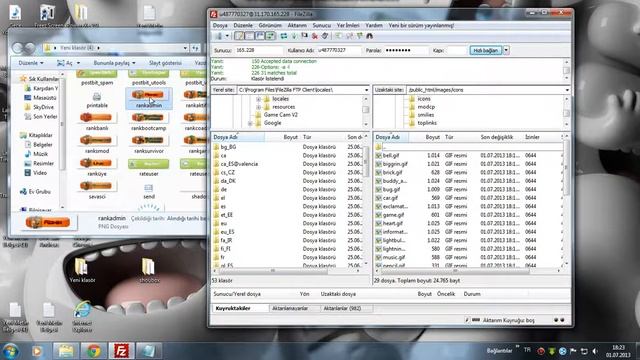Open the Uzaktaki site path dropdown
The height and width of the screenshot is (360, 640).
click(567, 90)
